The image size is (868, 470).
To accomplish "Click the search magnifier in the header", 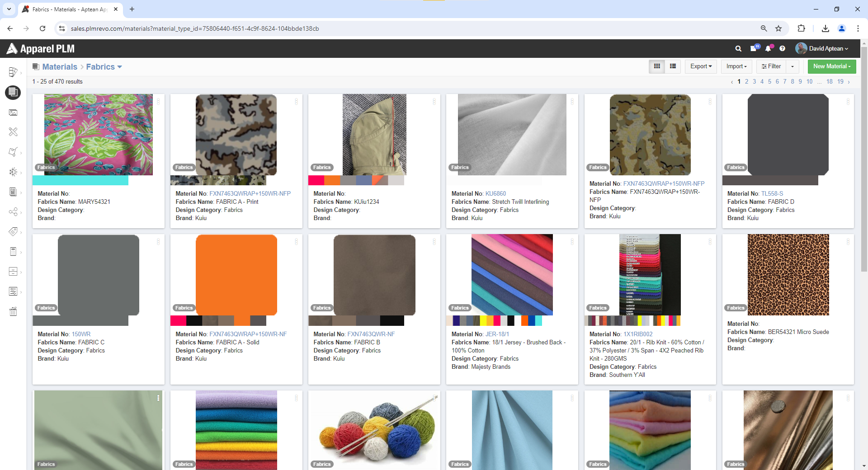I will (738, 49).
